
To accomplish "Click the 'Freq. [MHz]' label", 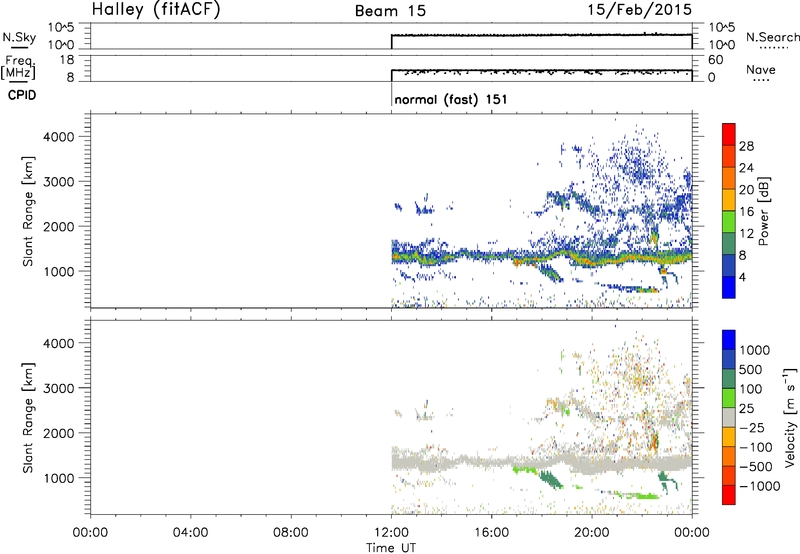I will [x=18, y=68].
